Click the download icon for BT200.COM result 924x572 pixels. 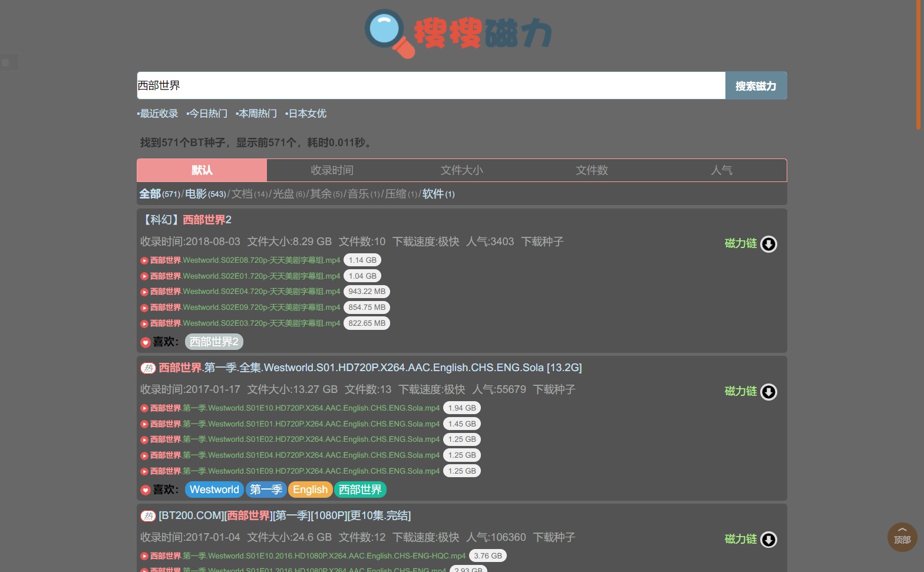[768, 540]
